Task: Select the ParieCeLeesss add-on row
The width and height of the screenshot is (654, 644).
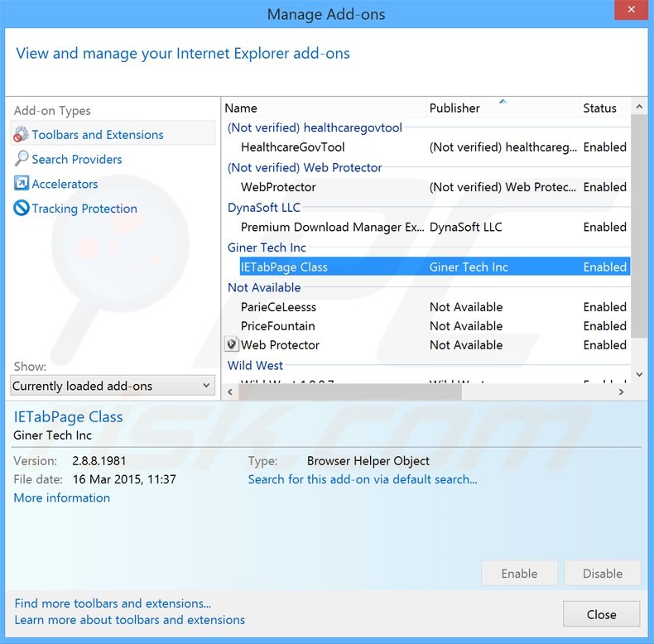Action: (435, 307)
